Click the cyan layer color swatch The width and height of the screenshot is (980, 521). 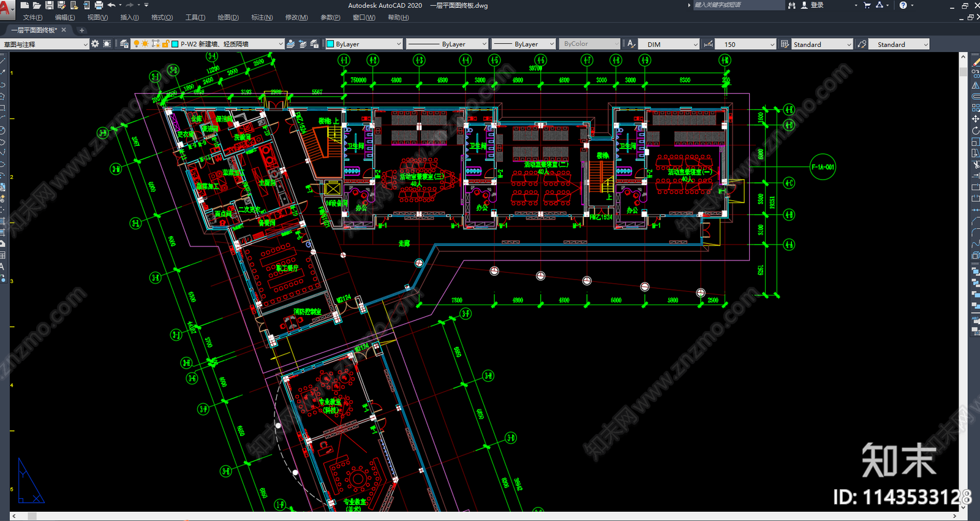point(175,44)
